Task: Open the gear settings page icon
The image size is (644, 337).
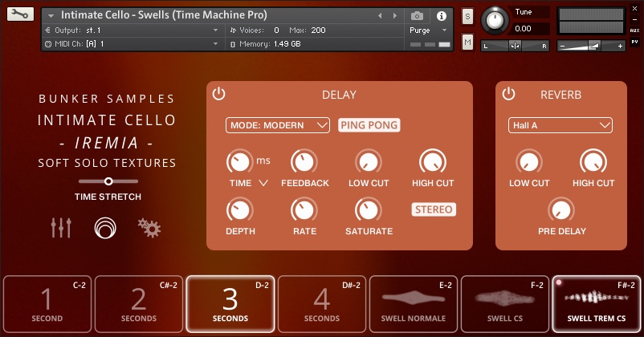Action: tap(149, 228)
